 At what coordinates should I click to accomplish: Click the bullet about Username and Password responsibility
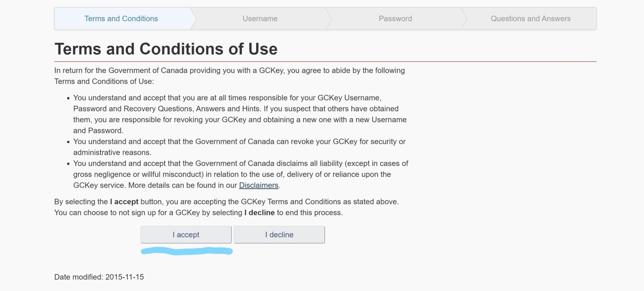pos(240,114)
